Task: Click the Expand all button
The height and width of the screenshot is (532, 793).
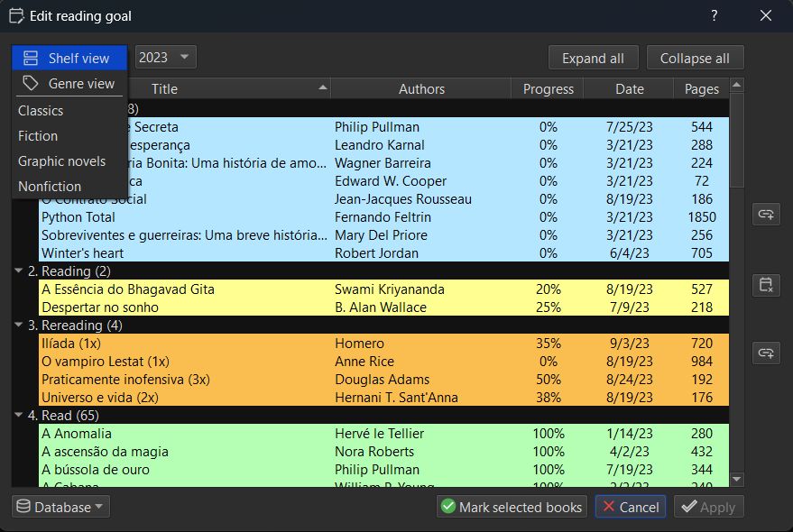Action: click(x=594, y=58)
